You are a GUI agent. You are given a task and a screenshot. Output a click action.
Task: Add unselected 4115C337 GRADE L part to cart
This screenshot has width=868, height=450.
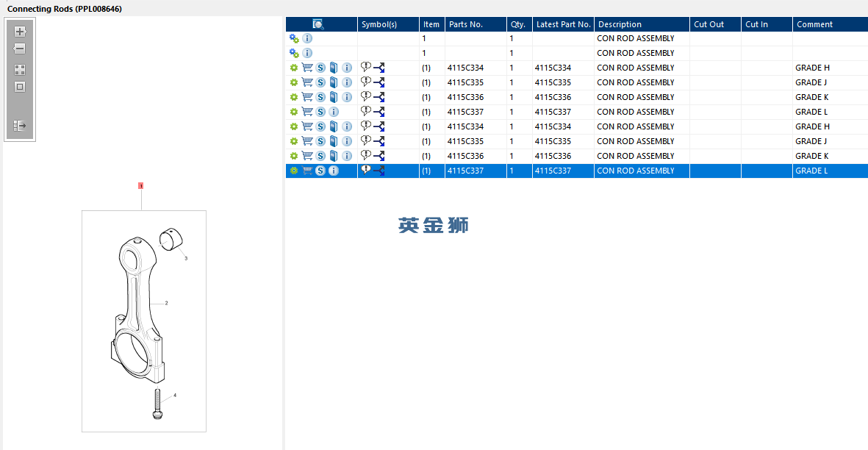tap(307, 112)
